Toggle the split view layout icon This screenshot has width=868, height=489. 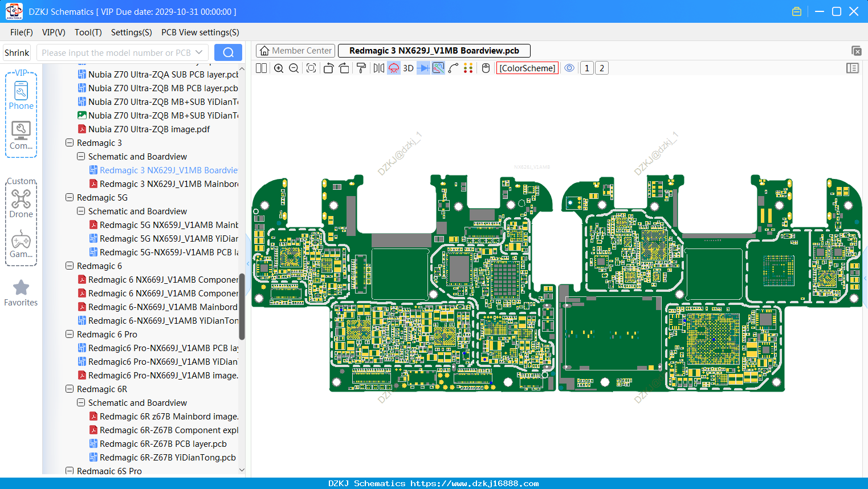click(261, 68)
